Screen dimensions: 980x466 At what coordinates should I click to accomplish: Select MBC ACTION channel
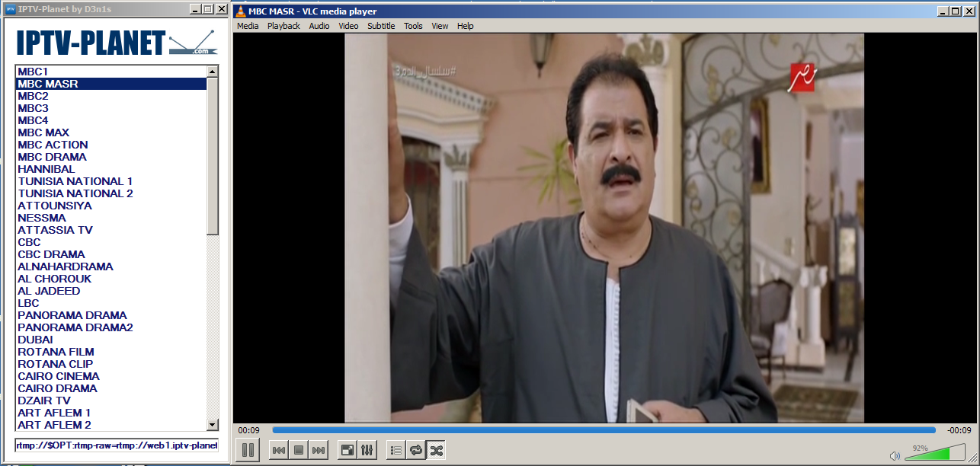pyautogui.click(x=110, y=145)
